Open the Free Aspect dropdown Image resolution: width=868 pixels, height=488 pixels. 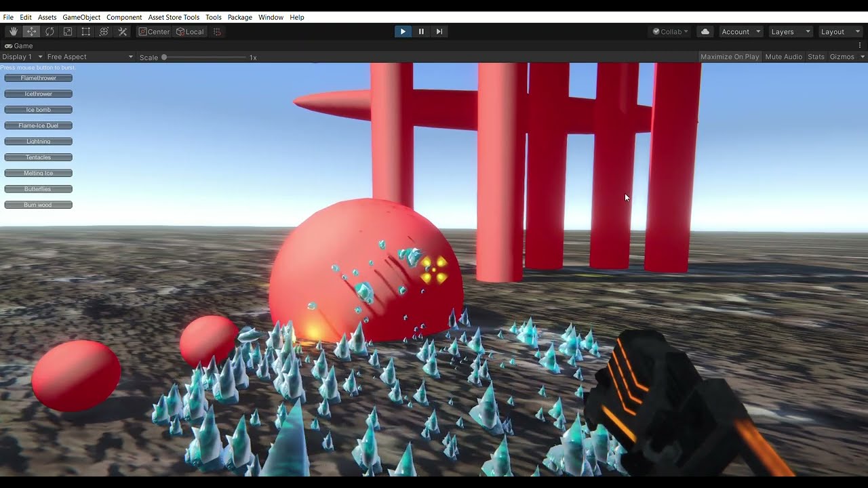click(x=90, y=57)
